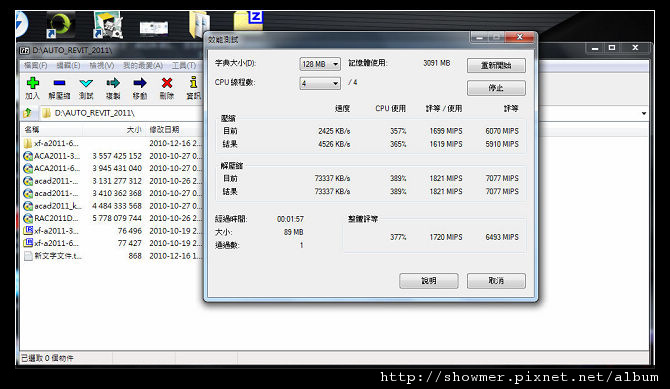
Task: Open the File (檔案) menu
Action: click(35, 65)
